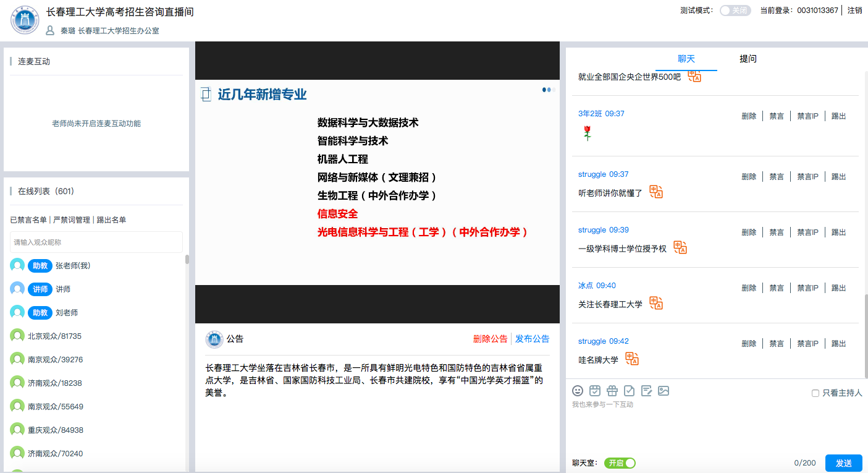Turn off the 聊天室 switch

tap(620, 463)
